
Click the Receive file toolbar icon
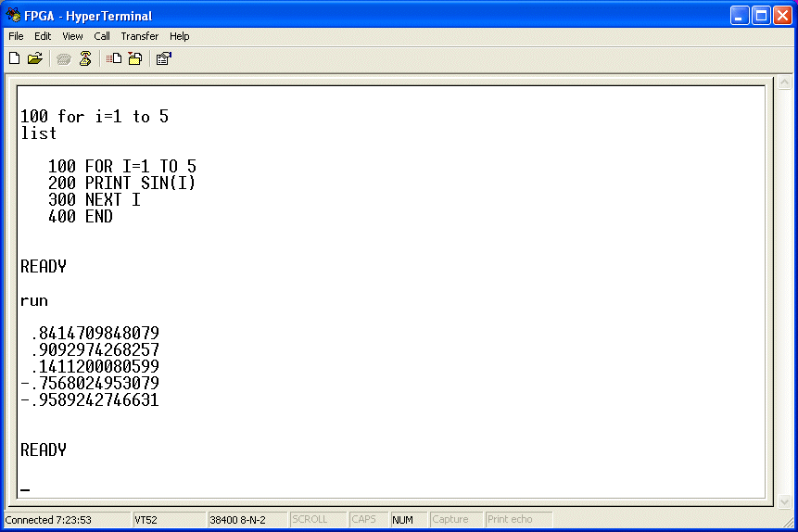click(x=134, y=58)
